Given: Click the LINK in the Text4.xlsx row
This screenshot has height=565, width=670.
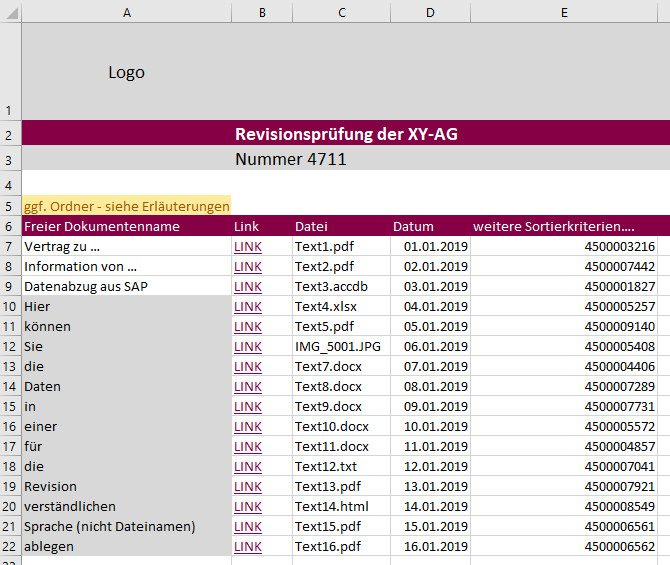Looking at the screenshot, I should point(247,307).
